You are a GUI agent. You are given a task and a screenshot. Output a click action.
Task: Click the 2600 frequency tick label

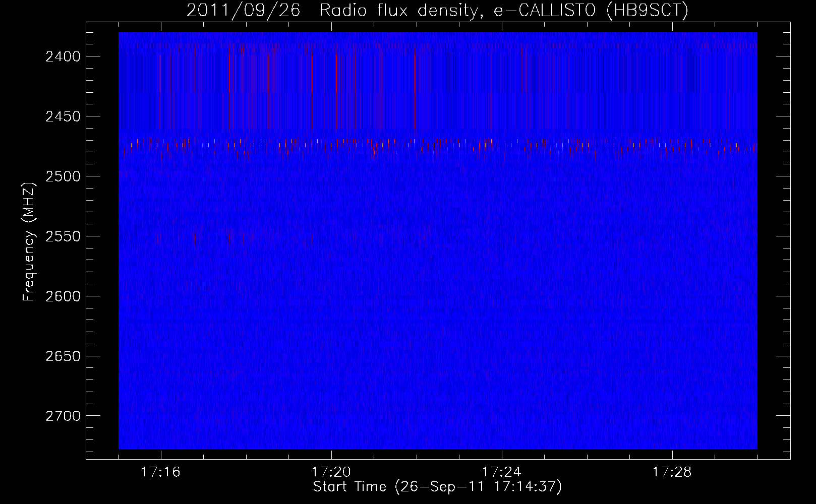pyautogui.click(x=63, y=296)
